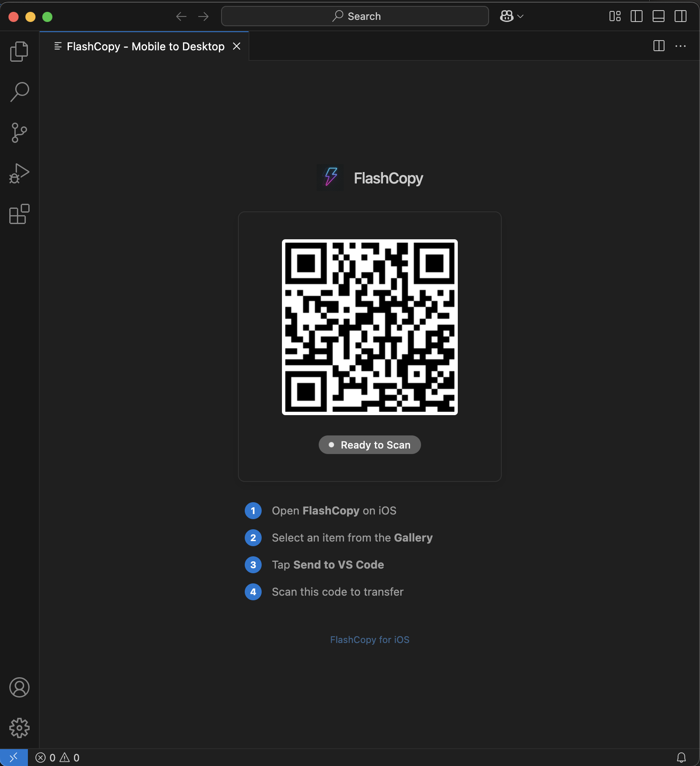The image size is (700, 766).
Task: Open the editor More Actions menu
Action: click(681, 46)
